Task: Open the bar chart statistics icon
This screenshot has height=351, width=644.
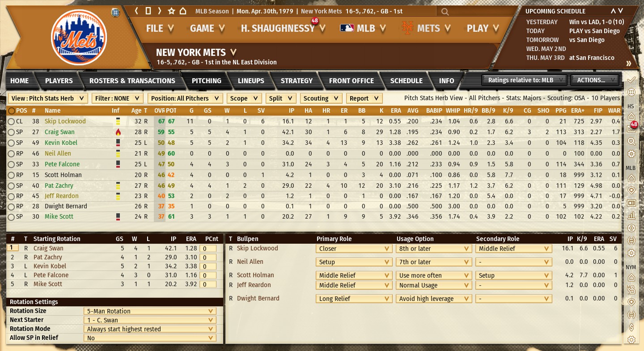Action: (631, 216)
